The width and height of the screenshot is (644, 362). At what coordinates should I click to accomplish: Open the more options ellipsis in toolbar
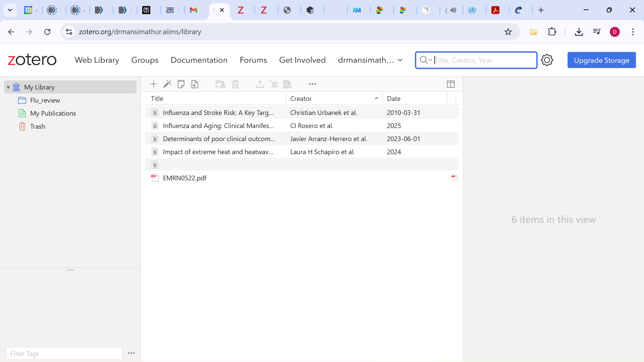pyautogui.click(x=312, y=84)
